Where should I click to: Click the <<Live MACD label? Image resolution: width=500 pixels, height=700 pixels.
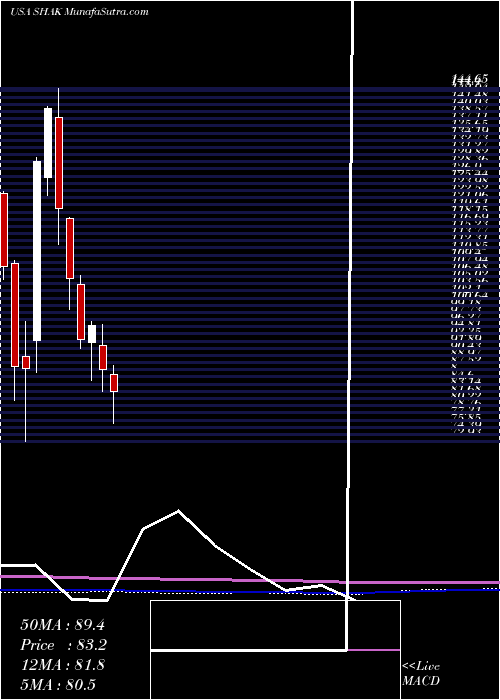coord(421,674)
